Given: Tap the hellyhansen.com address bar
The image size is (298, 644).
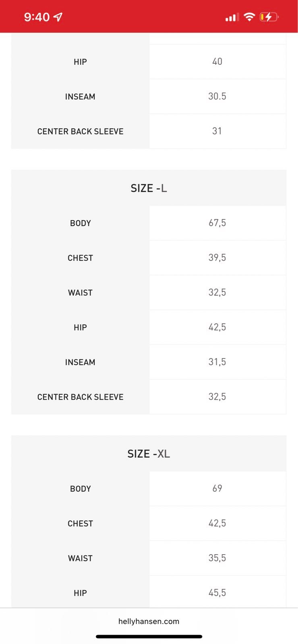Looking at the screenshot, I should (x=149, y=621).
